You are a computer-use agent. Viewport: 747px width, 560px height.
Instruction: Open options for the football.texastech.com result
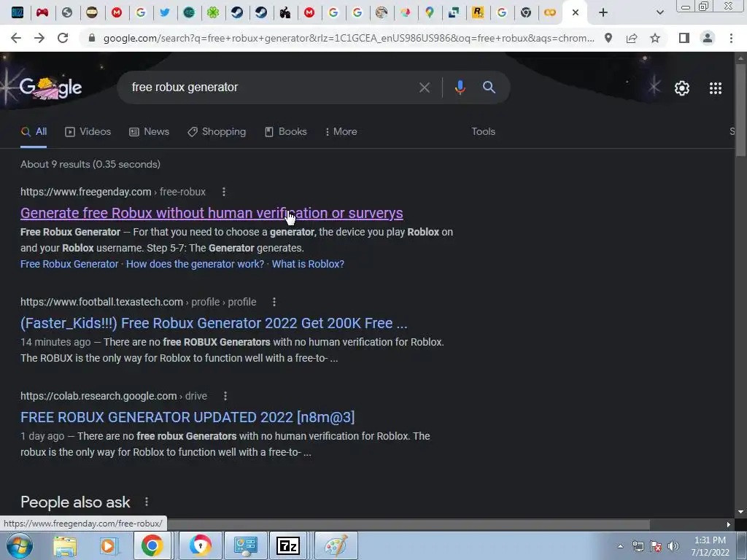pyautogui.click(x=274, y=302)
